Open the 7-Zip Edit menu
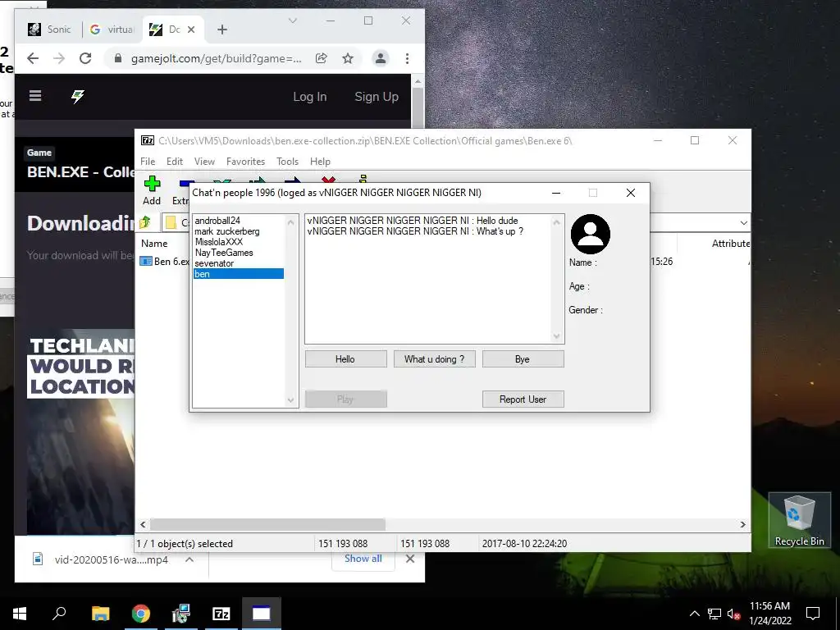The image size is (840, 630). point(175,162)
